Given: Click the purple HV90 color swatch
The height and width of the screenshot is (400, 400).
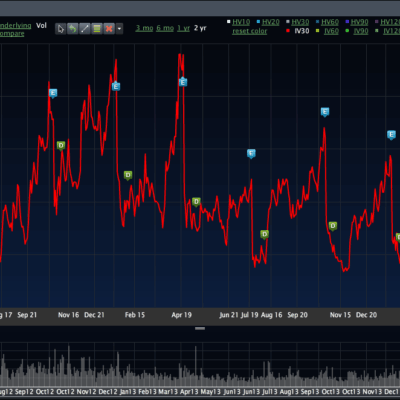Looking at the screenshot, I should [347, 22].
